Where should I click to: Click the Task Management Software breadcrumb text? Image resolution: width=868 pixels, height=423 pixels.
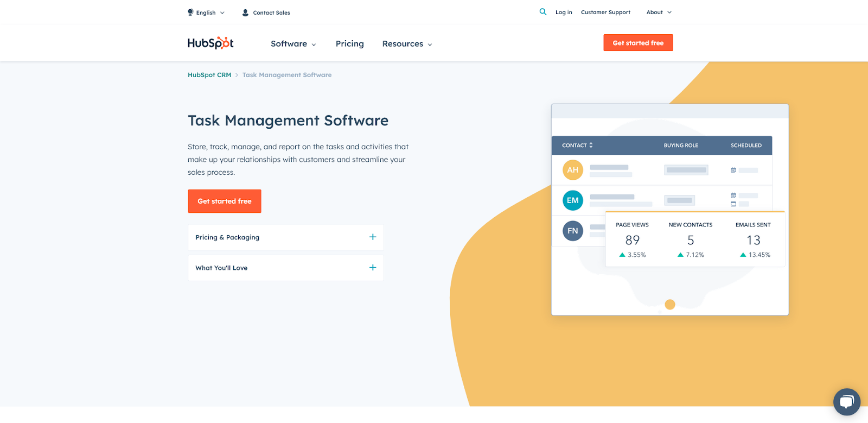(x=287, y=75)
